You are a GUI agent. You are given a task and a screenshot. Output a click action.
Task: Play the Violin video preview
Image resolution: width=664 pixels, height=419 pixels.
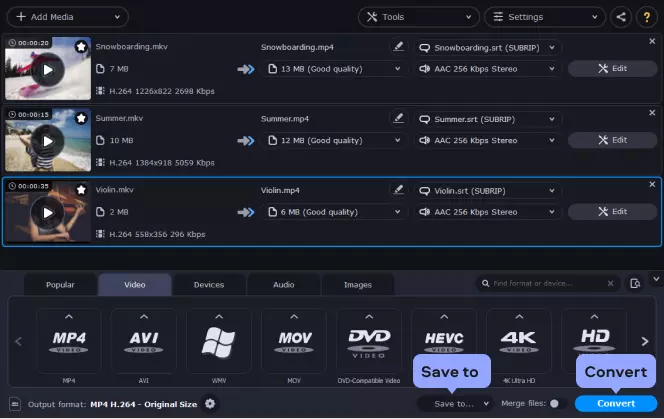tap(48, 213)
